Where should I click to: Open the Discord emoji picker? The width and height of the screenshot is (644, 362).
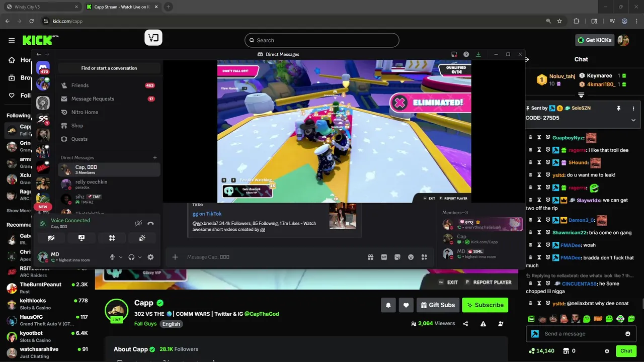pos(411,257)
